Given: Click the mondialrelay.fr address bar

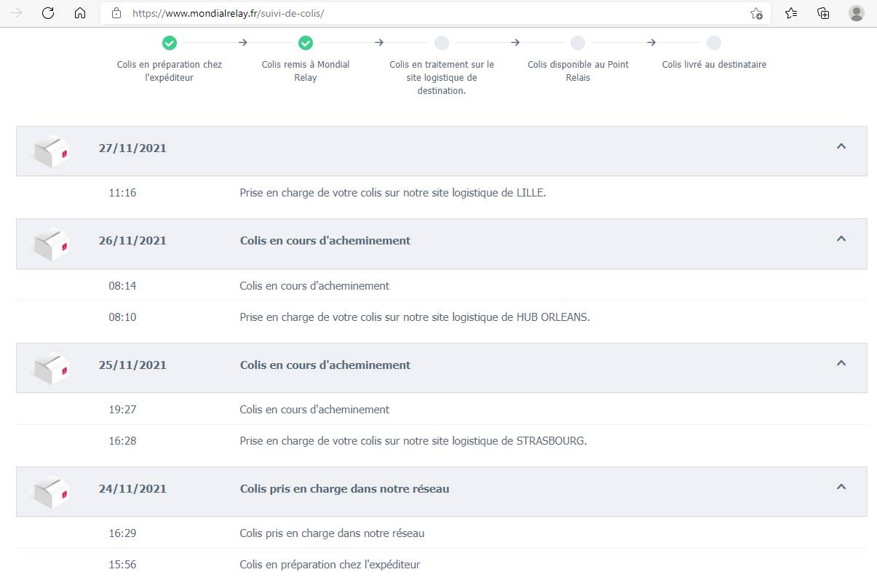Looking at the screenshot, I should pos(435,13).
